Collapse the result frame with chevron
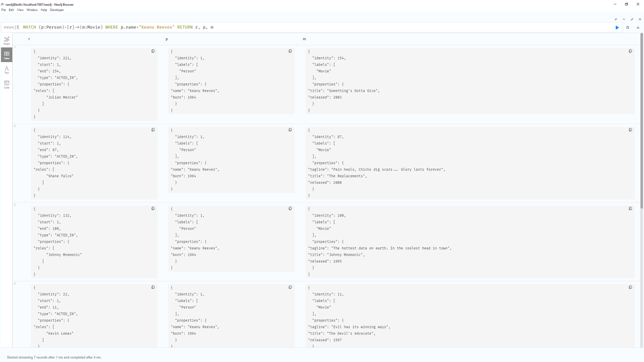 point(624,19)
